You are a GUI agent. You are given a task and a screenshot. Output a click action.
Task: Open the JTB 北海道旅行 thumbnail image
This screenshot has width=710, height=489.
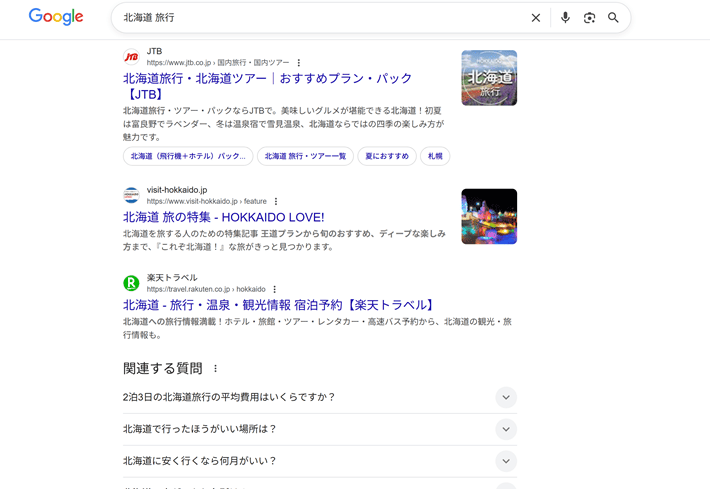click(489, 78)
